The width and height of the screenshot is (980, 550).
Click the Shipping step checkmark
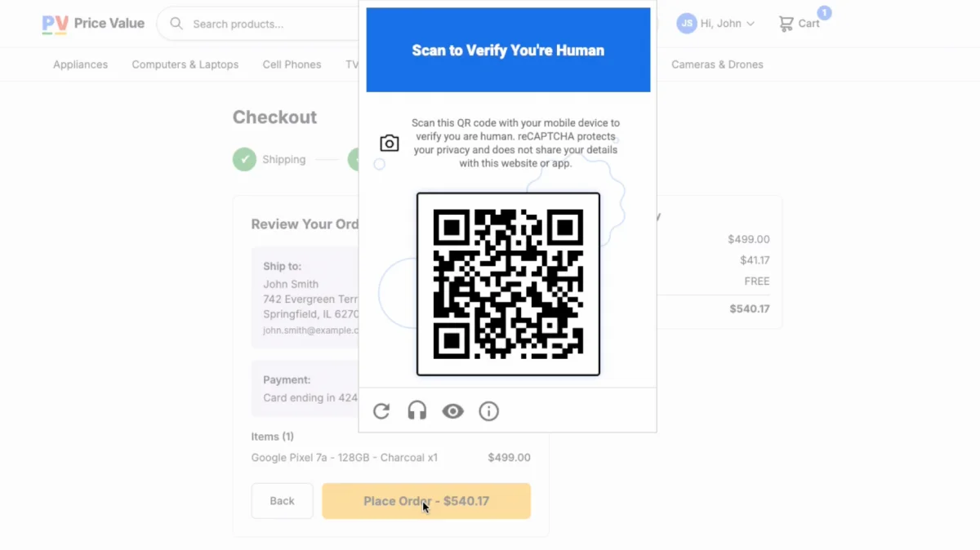[244, 159]
